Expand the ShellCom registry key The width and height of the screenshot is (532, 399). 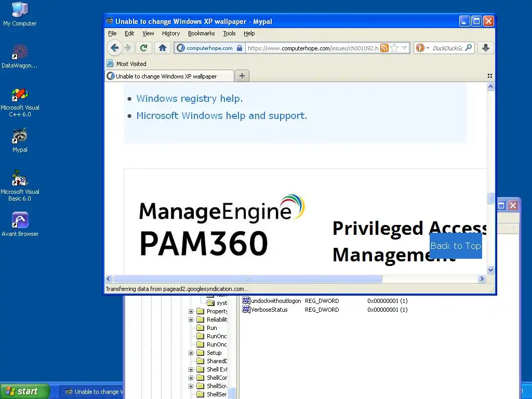pyautogui.click(x=191, y=378)
